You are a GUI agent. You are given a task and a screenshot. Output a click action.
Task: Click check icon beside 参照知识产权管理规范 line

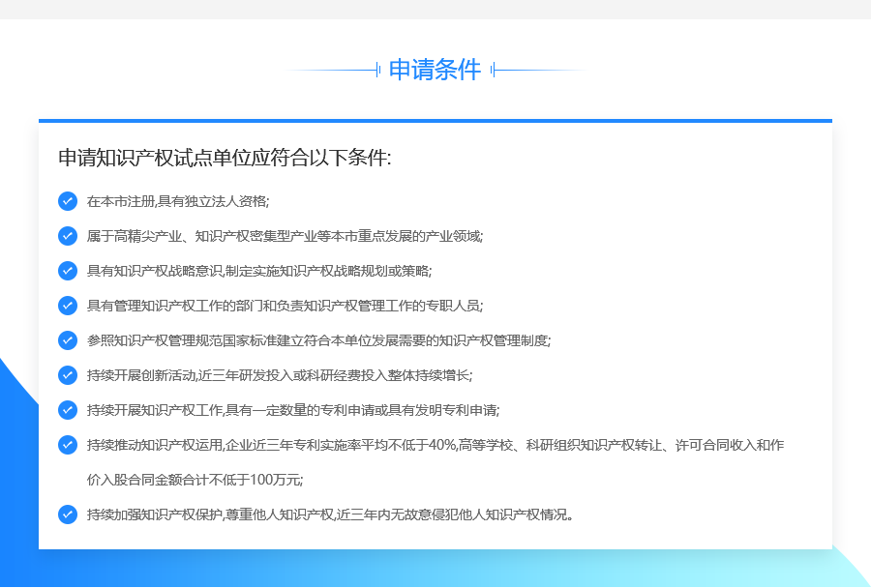click(x=68, y=340)
